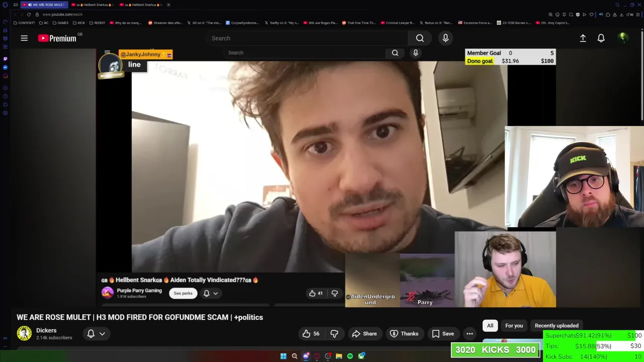Open Spotify from the taskbar
This screenshot has height=362, width=644.
coord(350,356)
